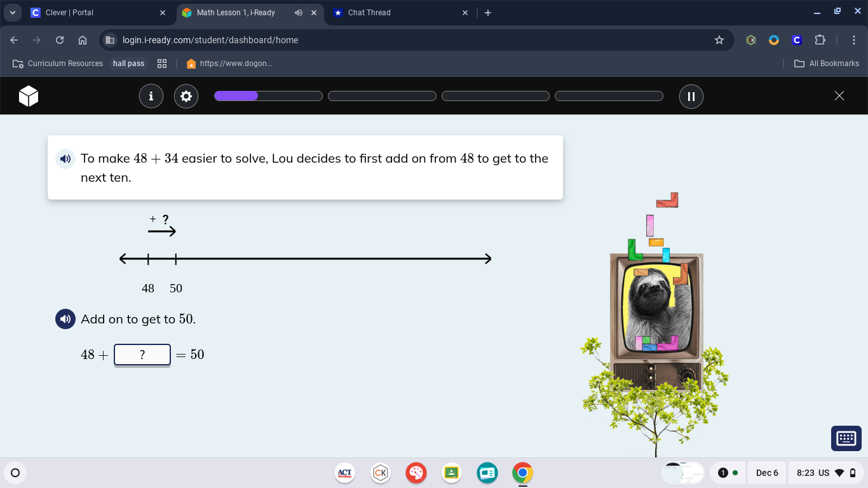Toggle the bookmark star for this page
The image size is (868, 488).
tap(719, 40)
